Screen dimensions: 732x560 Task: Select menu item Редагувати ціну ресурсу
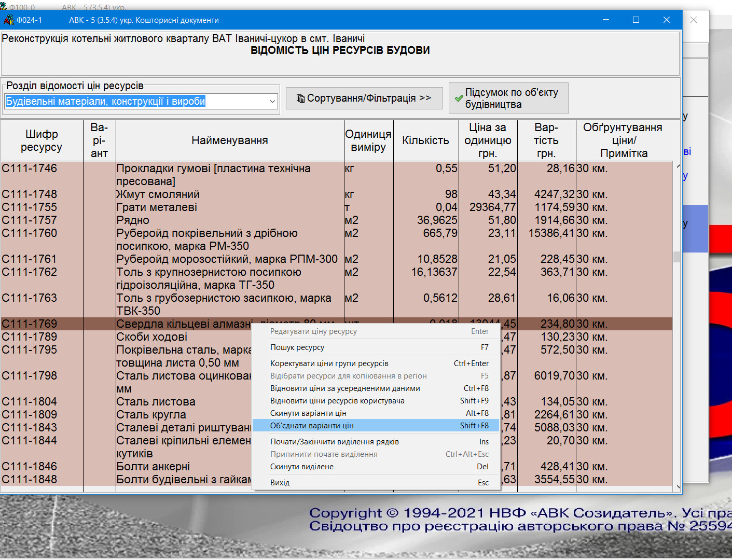click(x=376, y=331)
